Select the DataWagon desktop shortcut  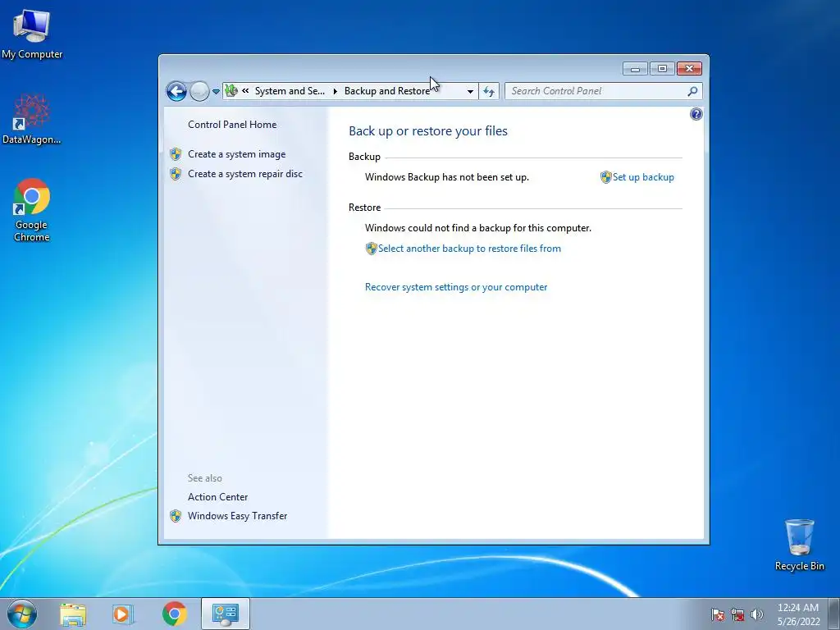point(32,119)
